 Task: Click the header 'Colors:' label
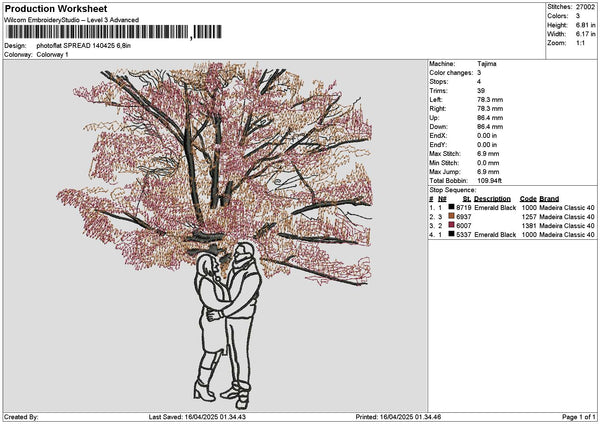[x=558, y=16]
